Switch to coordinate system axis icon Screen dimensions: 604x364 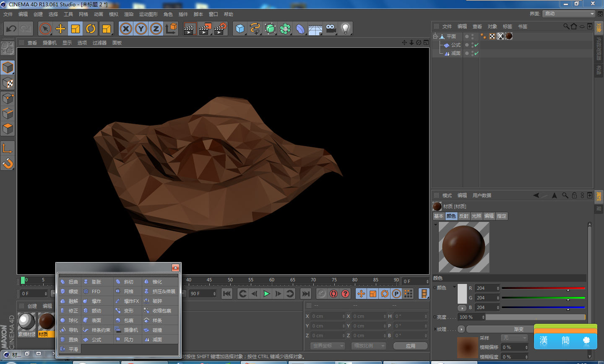(x=171, y=29)
